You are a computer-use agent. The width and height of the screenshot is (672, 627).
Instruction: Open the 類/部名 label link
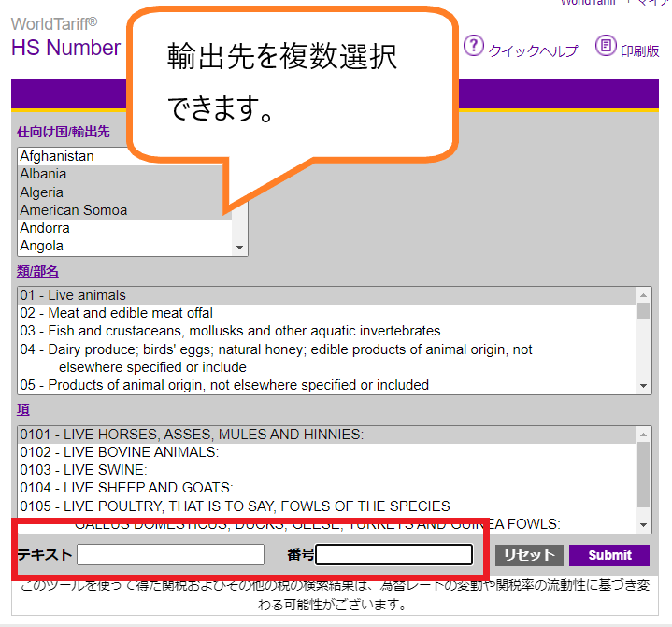coord(37,271)
